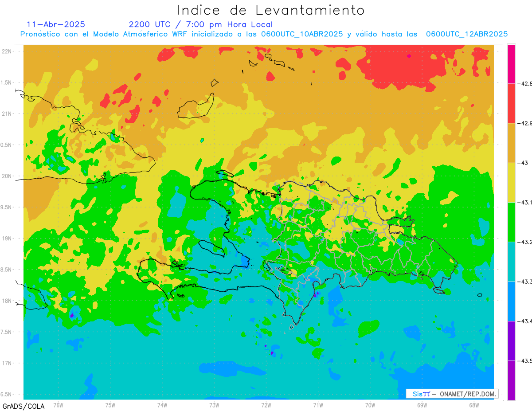Select the orange colorbar swatch
Viewport: 532px width, 411px height.
tap(511, 143)
